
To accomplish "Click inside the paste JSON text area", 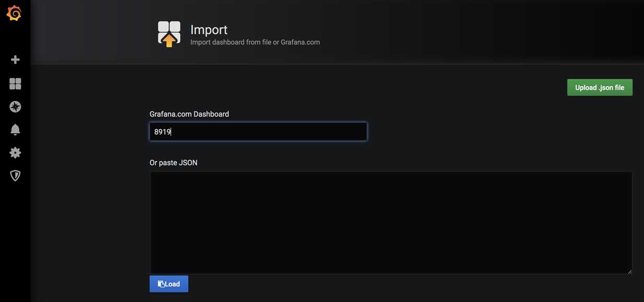I will [391, 223].
